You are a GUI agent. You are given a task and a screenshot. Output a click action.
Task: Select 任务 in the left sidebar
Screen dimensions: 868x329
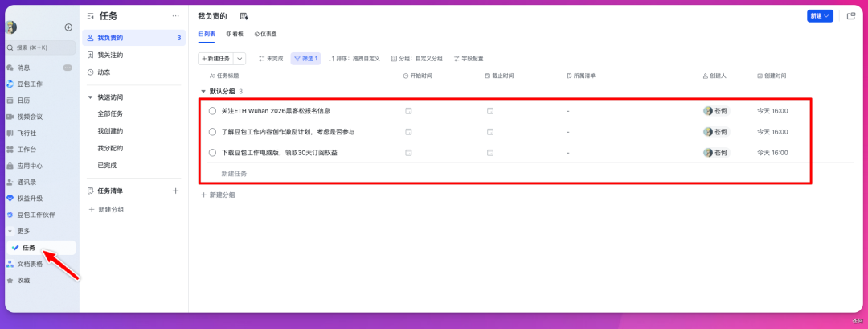(x=40, y=248)
